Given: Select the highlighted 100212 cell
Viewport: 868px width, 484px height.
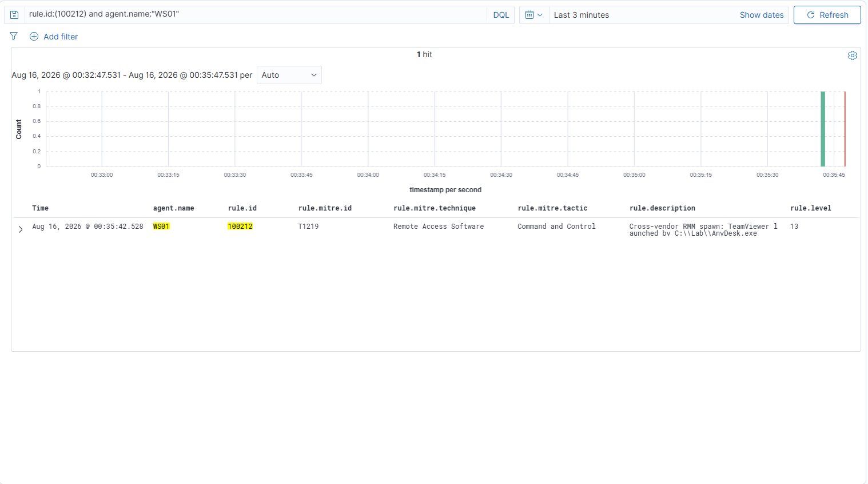Looking at the screenshot, I should coord(240,227).
